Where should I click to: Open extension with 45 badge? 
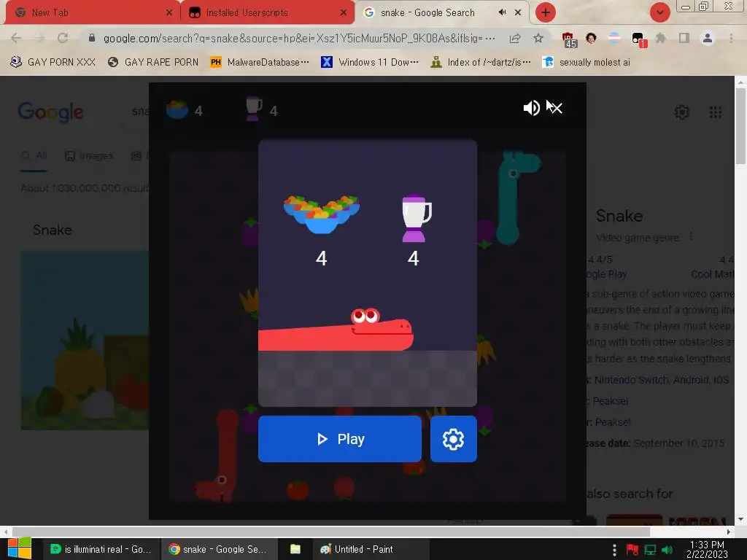click(569, 40)
